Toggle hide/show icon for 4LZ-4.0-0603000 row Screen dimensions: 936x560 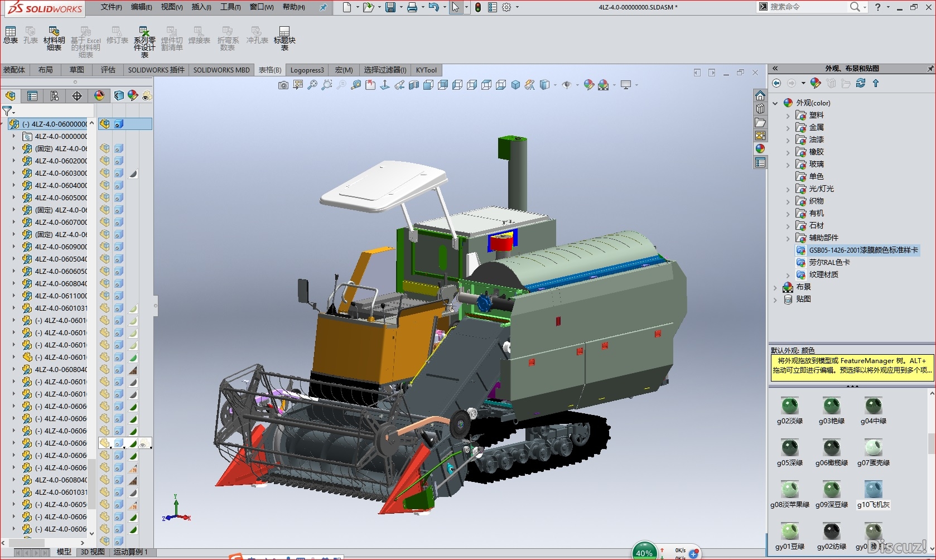(x=105, y=173)
